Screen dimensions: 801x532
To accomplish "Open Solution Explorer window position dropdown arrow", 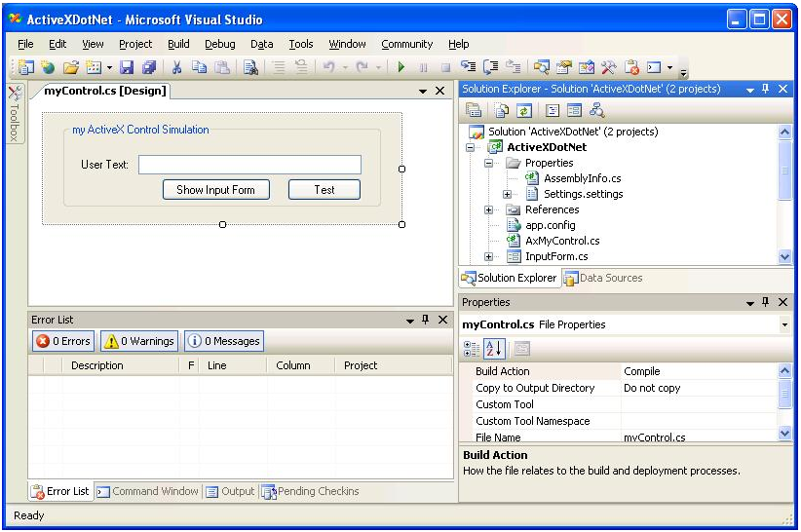I will point(750,90).
